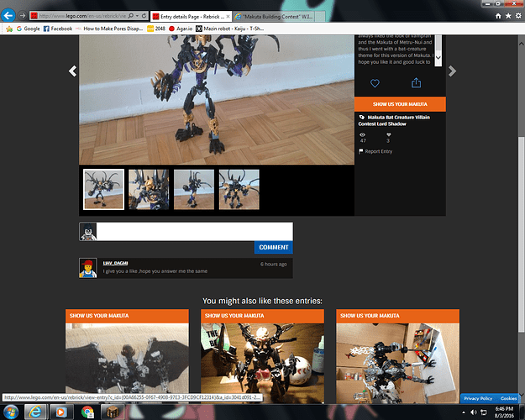This screenshot has width=525, height=420.
Task: Click the Makuta Bat Creature Villain tags text
Action: (x=394, y=121)
